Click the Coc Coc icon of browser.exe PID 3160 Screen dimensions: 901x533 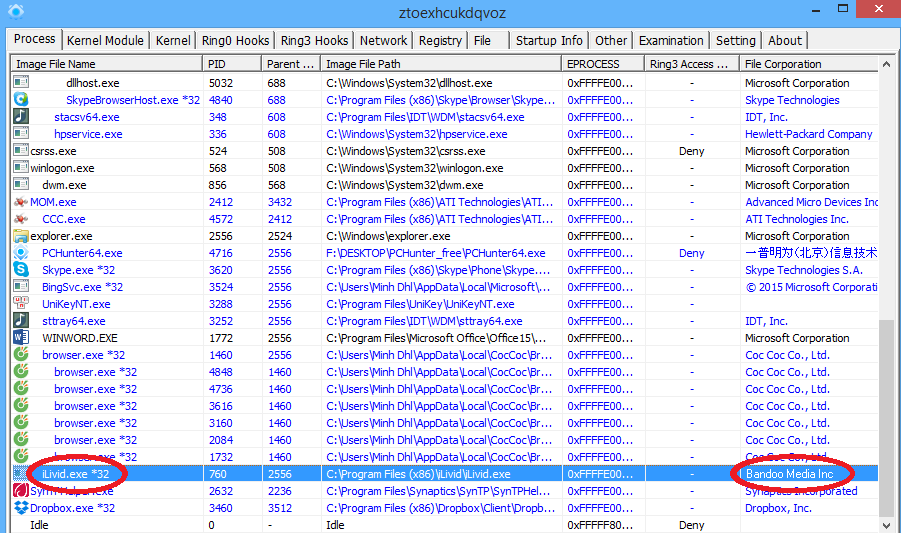pos(21,423)
